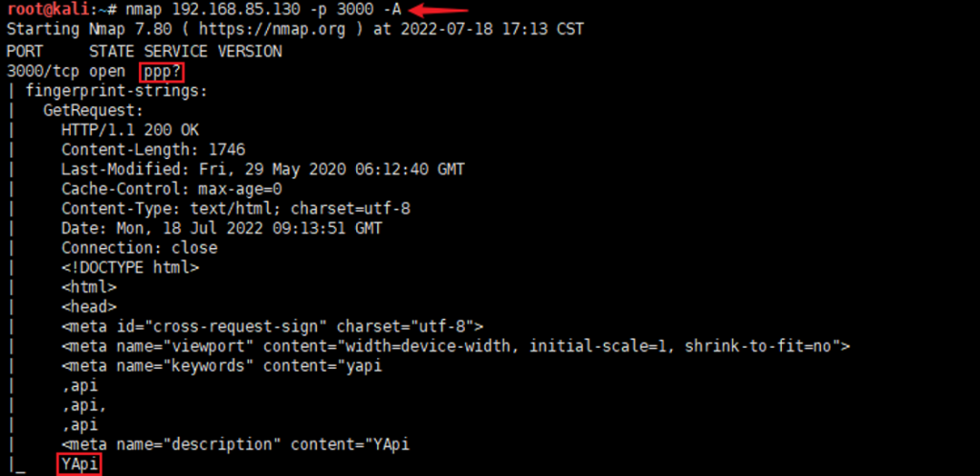Viewport: 980px width, 476px height.
Task: Click the 3000/tcp port entry
Action: pyautogui.click(x=42, y=71)
